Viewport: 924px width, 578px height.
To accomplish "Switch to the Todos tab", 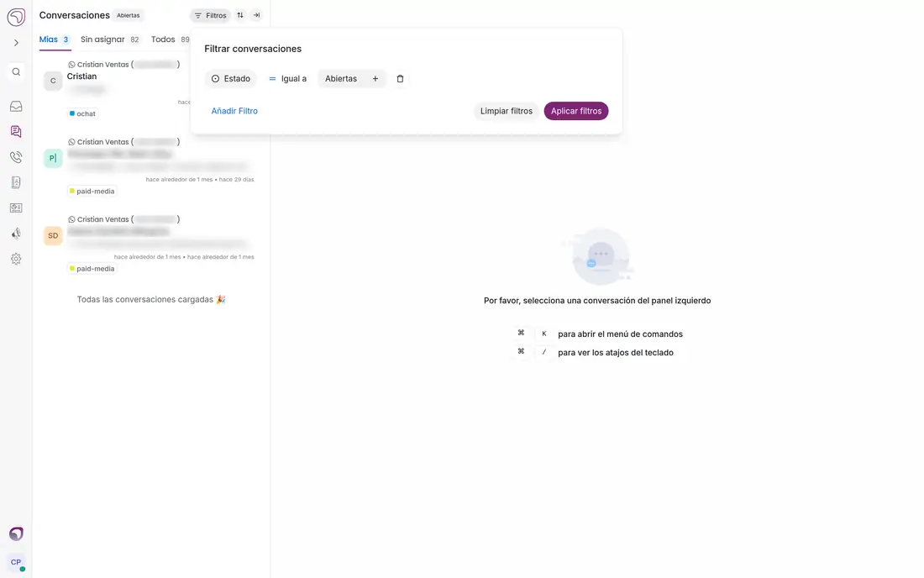I will coord(171,39).
